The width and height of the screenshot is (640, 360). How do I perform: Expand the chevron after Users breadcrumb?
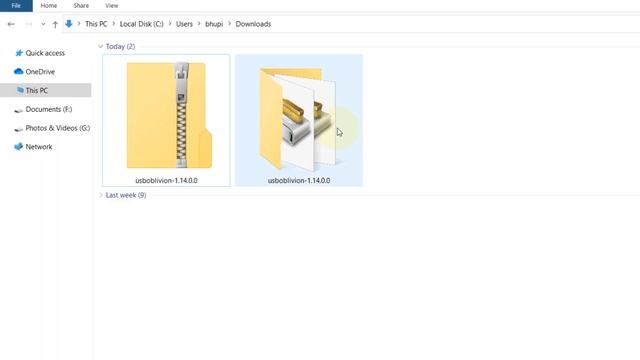coord(199,24)
